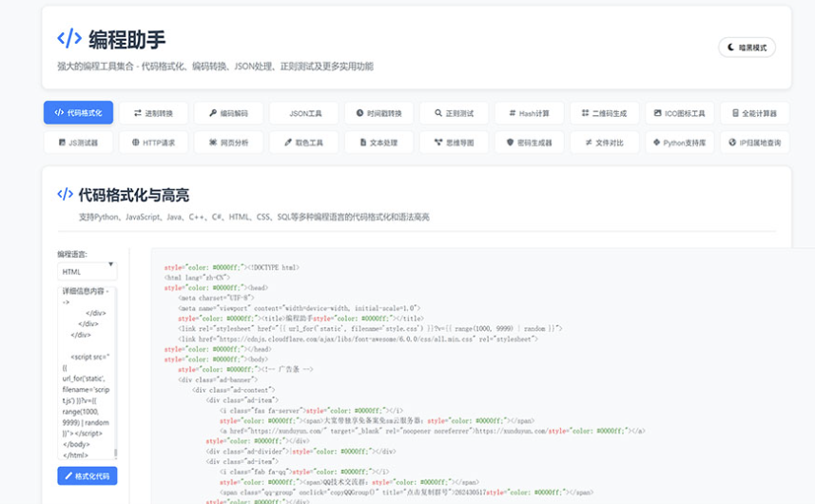Switch to the 文件对比 tab
The height and width of the screenshot is (504, 815).
(x=605, y=143)
